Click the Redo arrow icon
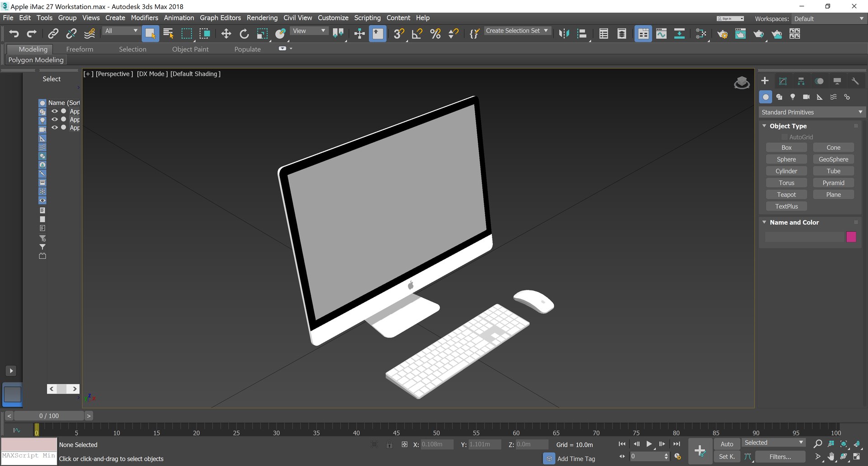The height and width of the screenshot is (466, 868). (32, 33)
